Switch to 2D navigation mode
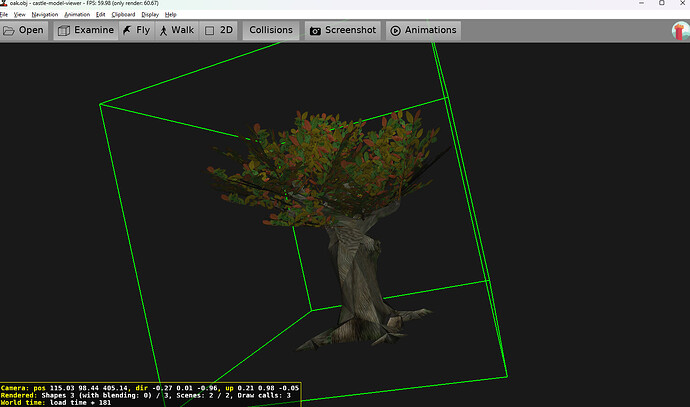Screen dimensions: 690x407 219,30
